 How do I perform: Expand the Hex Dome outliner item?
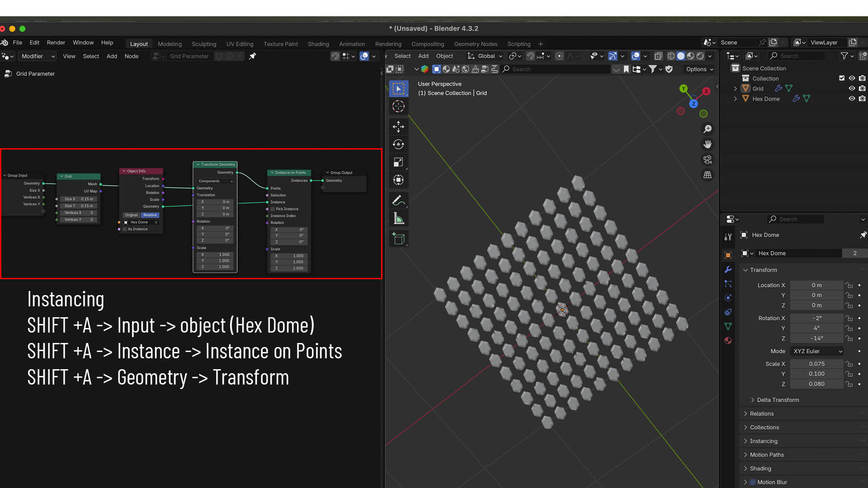coord(736,99)
